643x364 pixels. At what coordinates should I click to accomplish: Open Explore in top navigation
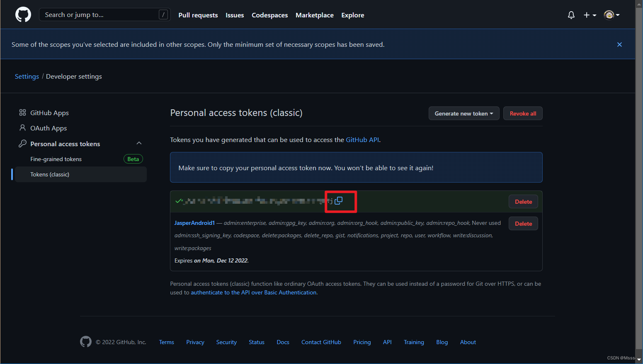[353, 15]
